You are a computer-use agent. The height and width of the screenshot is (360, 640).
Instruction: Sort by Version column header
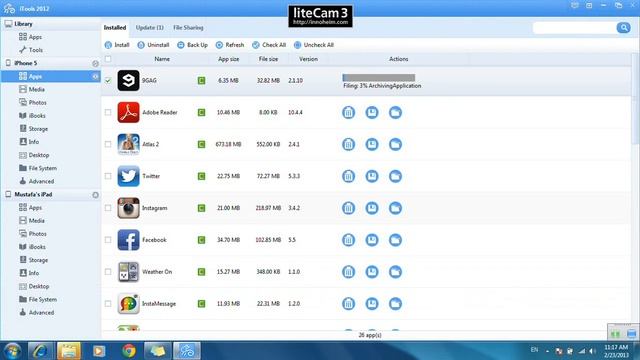(x=308, y=59)
